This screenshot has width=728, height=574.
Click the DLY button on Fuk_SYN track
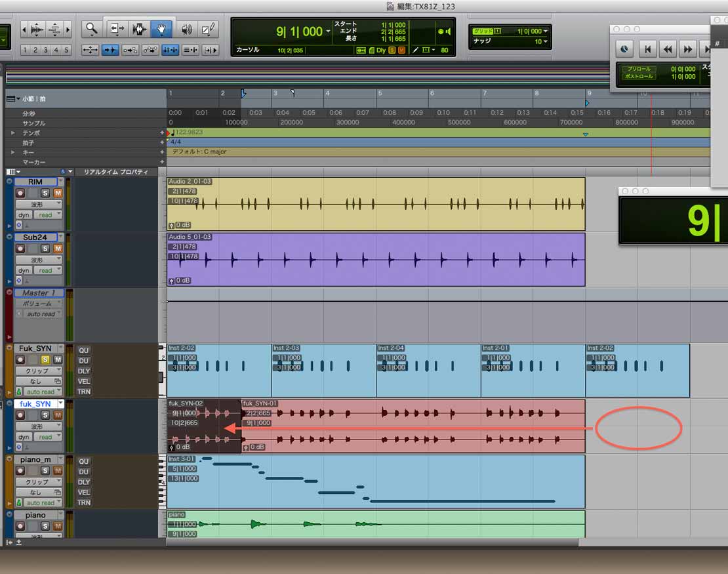[x=83, y=371]
